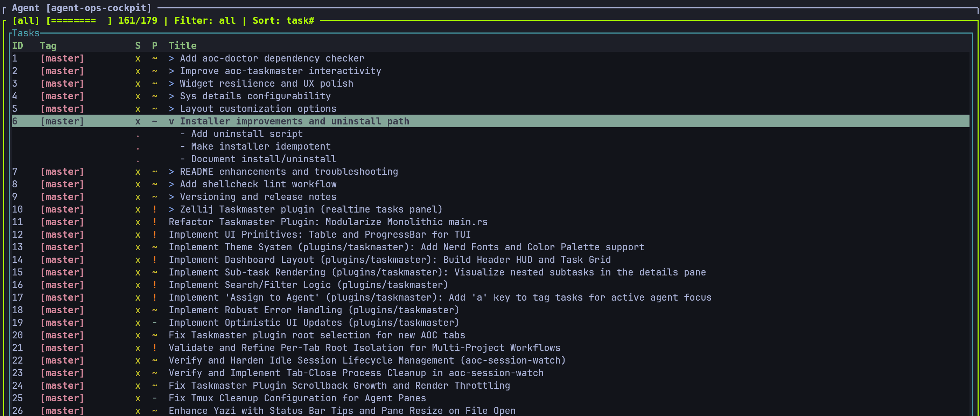
Task: Expand Versioning and release notes
Action: [171, 197]
